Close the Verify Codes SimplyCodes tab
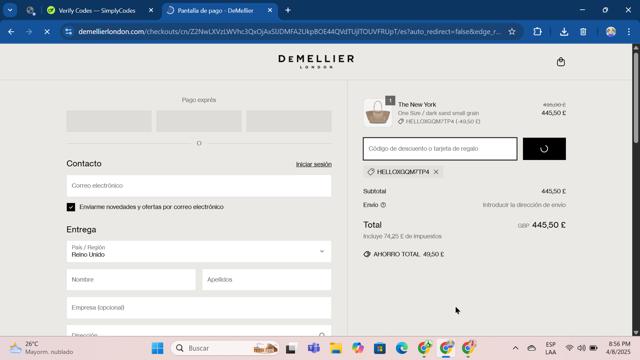This screenshot has height=360, width=640. click(151, 11)
